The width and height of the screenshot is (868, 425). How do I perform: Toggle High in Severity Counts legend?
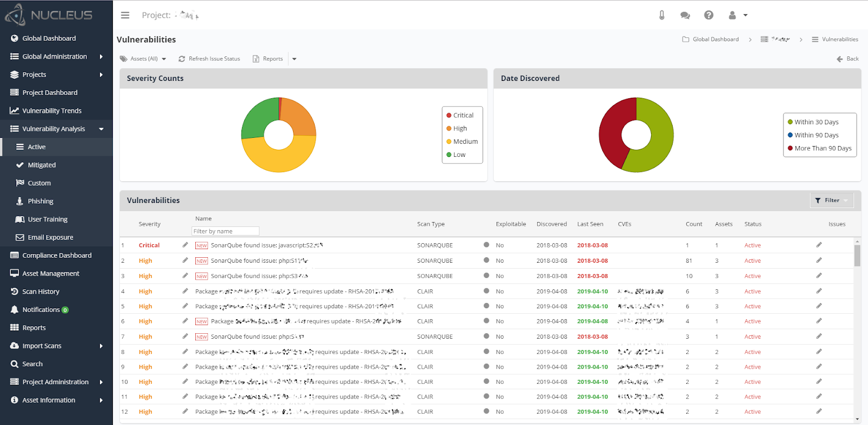coord(457,128)
